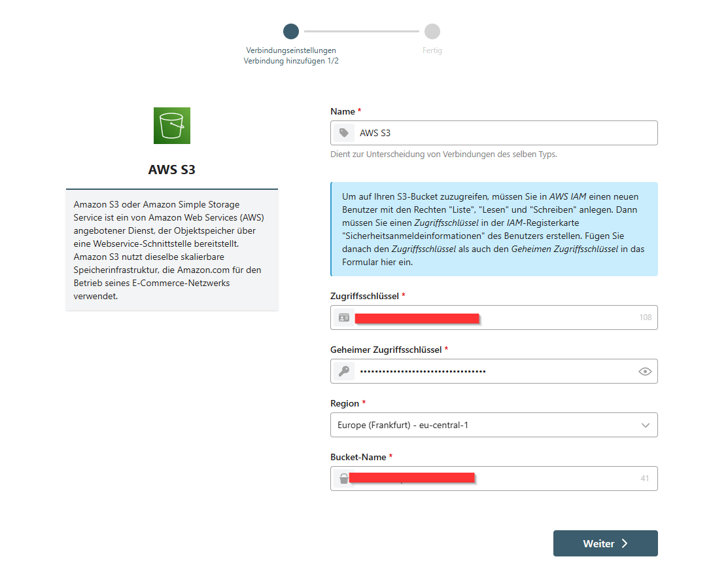Open the Region dropdown
The height and width of the screenshot is (580, 728).
[x=494, y=425]
